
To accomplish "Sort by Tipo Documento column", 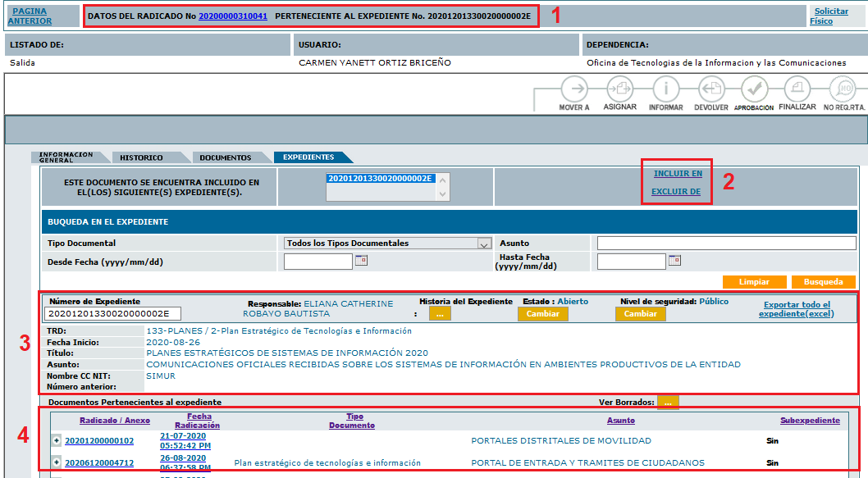I will click(x=352, y=421).
